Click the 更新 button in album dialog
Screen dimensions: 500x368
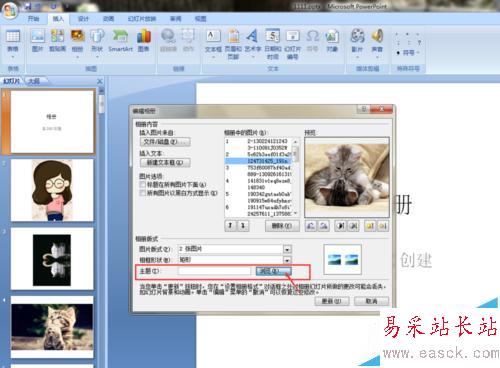[332, 301]
